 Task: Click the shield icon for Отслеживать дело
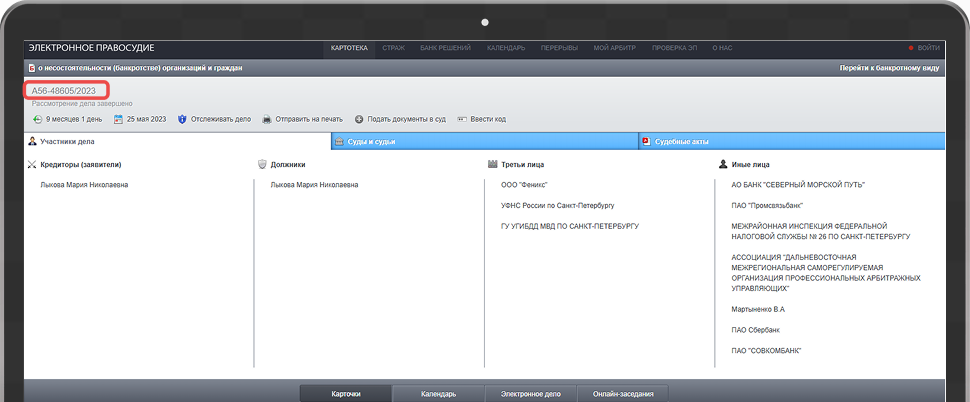(x=182, y=119)
